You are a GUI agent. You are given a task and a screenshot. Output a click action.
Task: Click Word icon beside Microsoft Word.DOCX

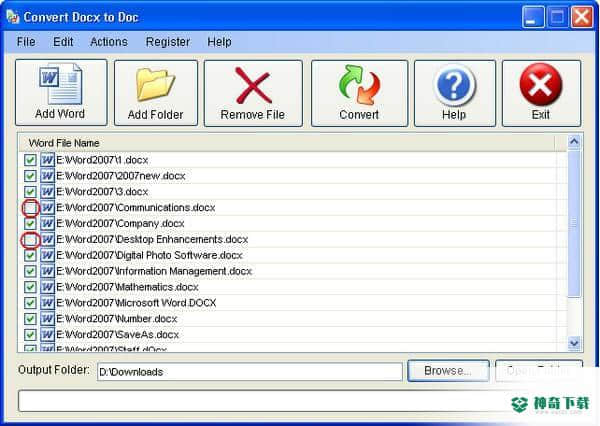tap(47, 303)
